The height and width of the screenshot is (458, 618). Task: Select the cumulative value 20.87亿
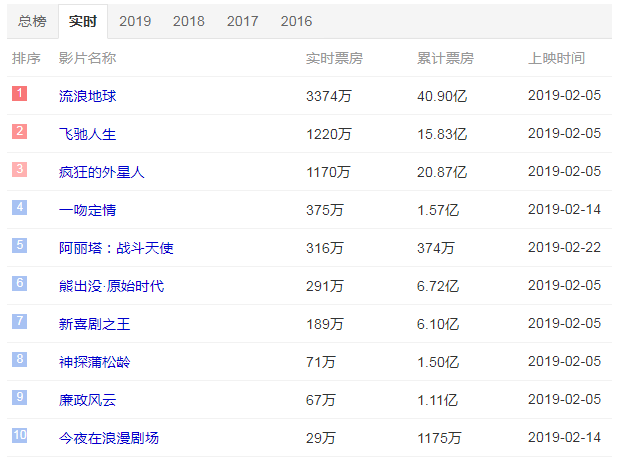pyautogui.click(x=442, y=172)
